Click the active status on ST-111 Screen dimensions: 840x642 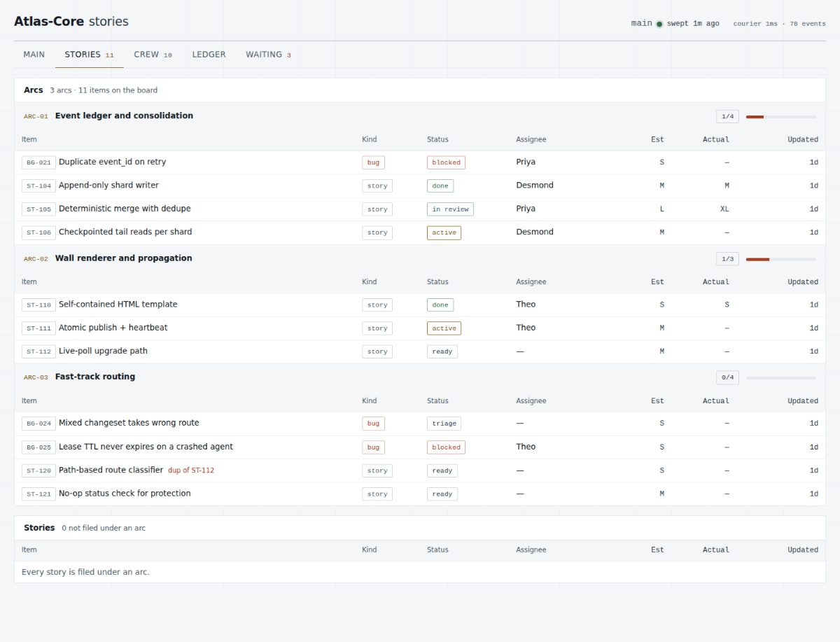(444, 328)
